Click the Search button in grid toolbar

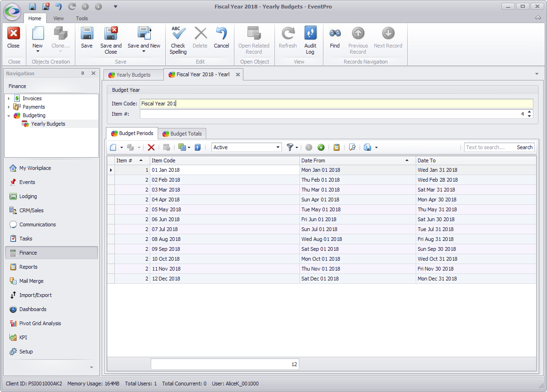pos(524,147)
